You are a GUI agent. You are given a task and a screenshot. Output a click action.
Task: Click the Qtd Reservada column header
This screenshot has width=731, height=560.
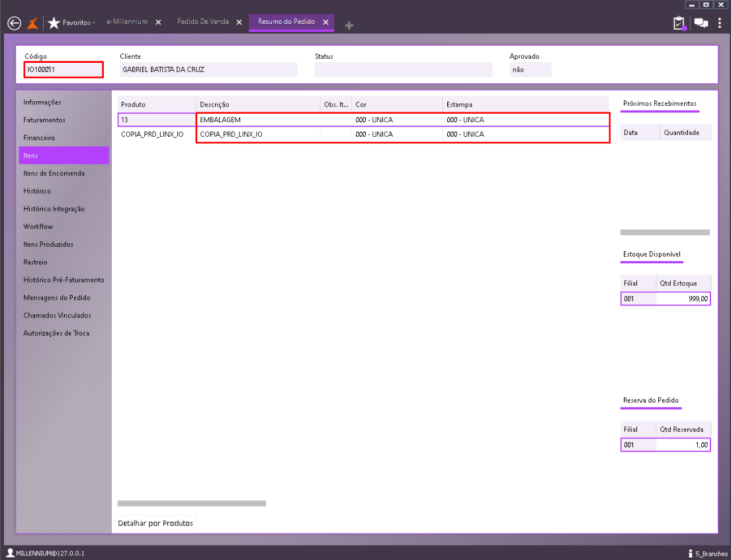click(x=683, y=429)
